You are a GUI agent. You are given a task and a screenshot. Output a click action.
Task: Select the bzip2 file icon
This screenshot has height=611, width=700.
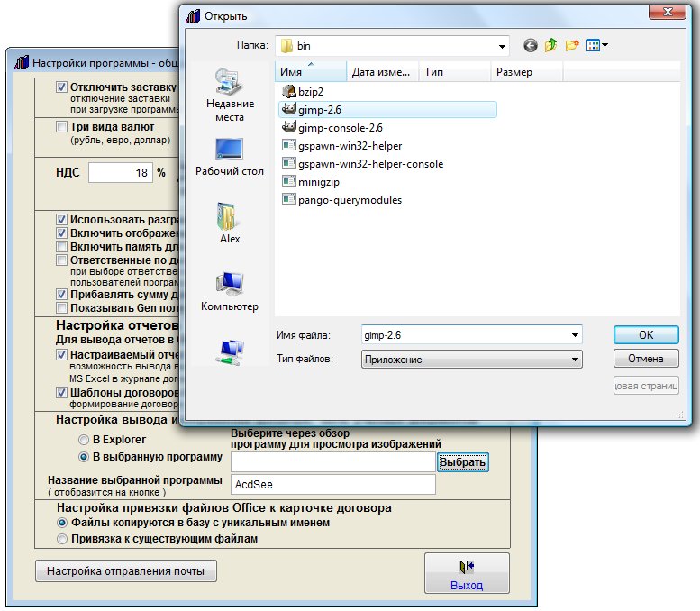tap(289, 92)
